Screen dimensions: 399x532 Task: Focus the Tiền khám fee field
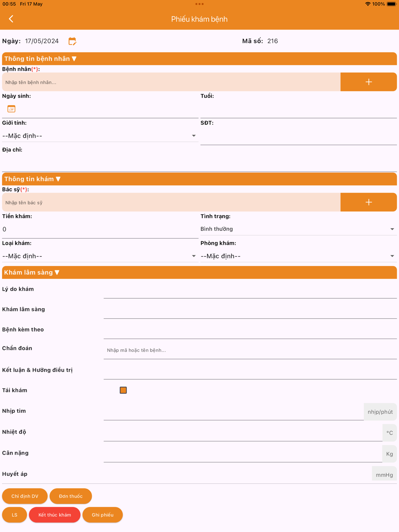click(100, 229)
